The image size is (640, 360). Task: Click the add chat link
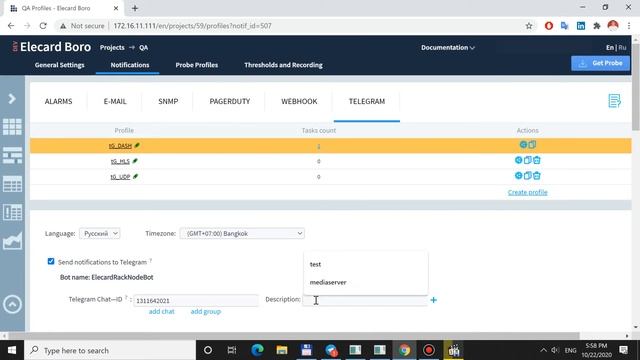(162, 311)
